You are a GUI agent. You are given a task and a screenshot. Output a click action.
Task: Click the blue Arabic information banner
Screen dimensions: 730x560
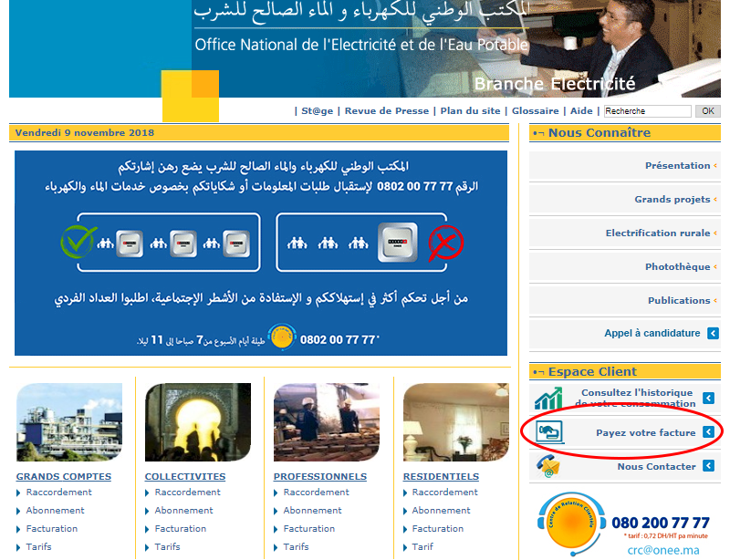coord(260,253)
